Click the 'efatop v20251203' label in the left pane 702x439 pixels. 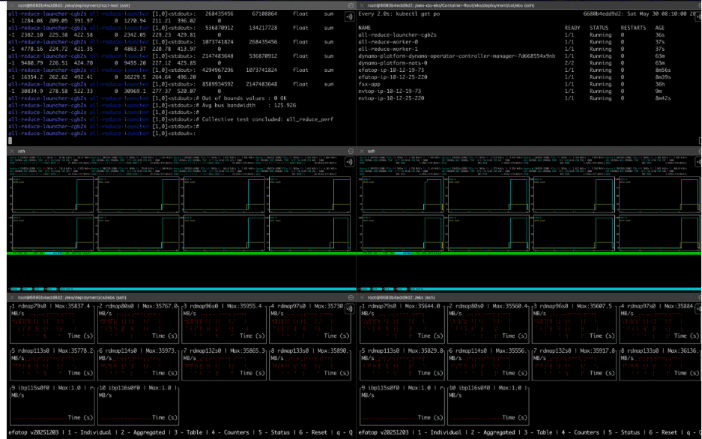[34, 432]
